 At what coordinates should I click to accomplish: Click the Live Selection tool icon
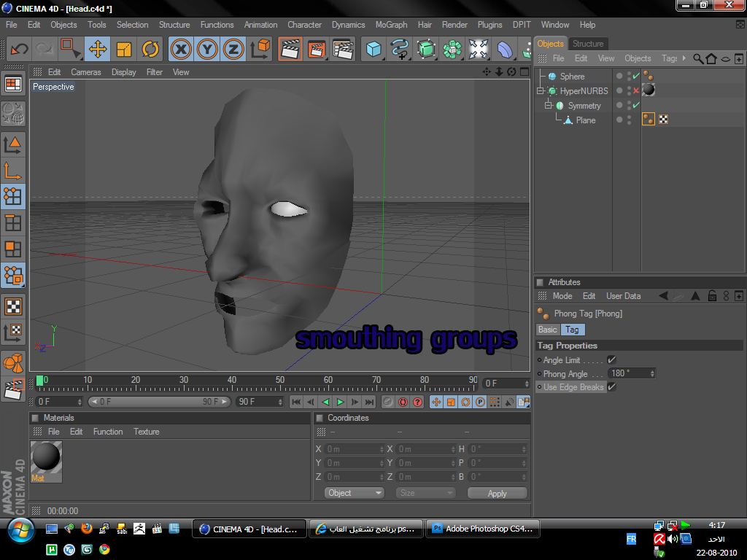point(71,49)
